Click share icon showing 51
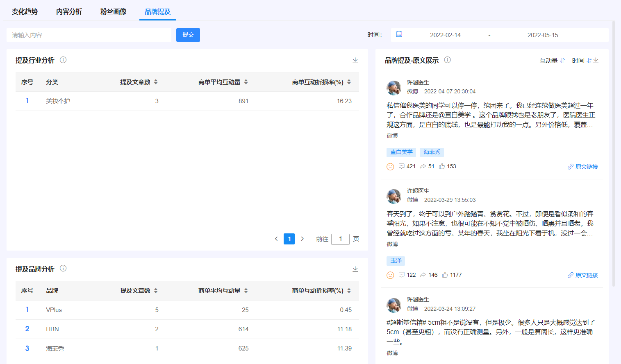This screenshot has width=621, height=364. [x=423, y=166]
